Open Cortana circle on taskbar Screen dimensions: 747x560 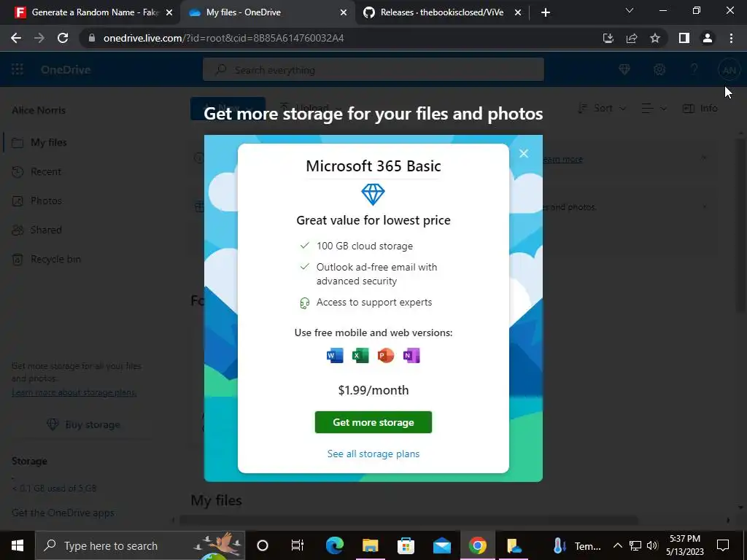[x=263, y=545]
